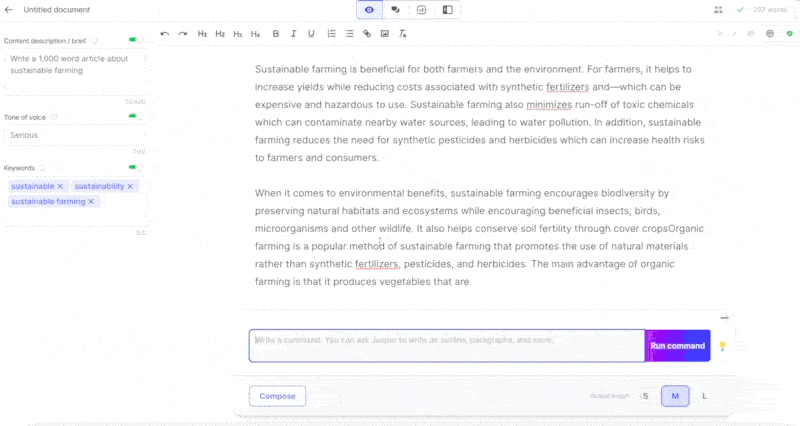800x426 pixels.
Task: Insert a numbered list
Action: coord(332,34)
